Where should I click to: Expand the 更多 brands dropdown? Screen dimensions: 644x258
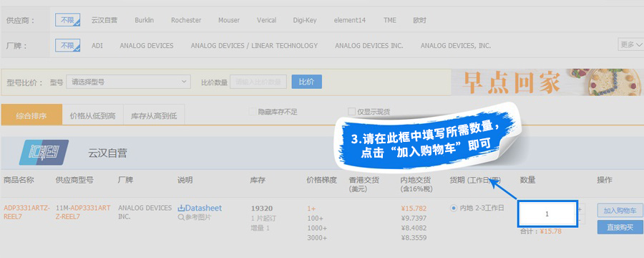pyautogui.click(x=631, y=44)
